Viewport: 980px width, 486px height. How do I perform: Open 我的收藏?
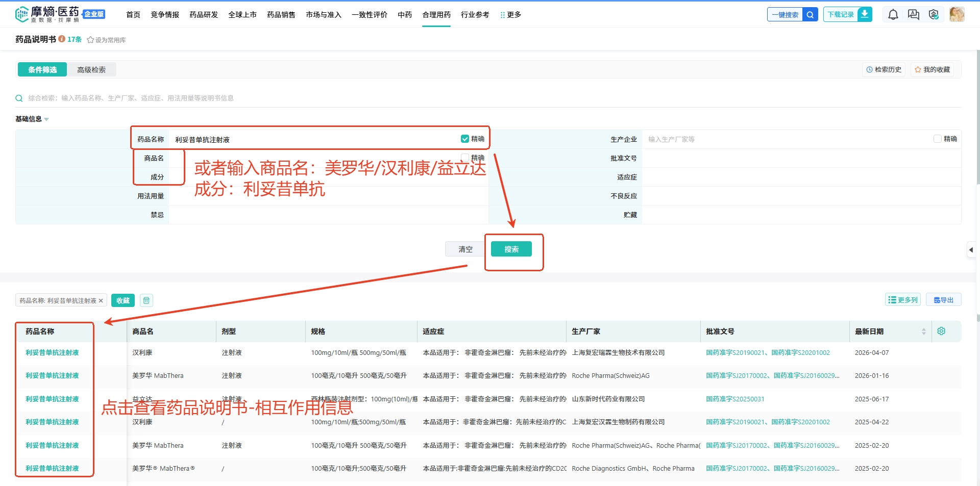932,69
